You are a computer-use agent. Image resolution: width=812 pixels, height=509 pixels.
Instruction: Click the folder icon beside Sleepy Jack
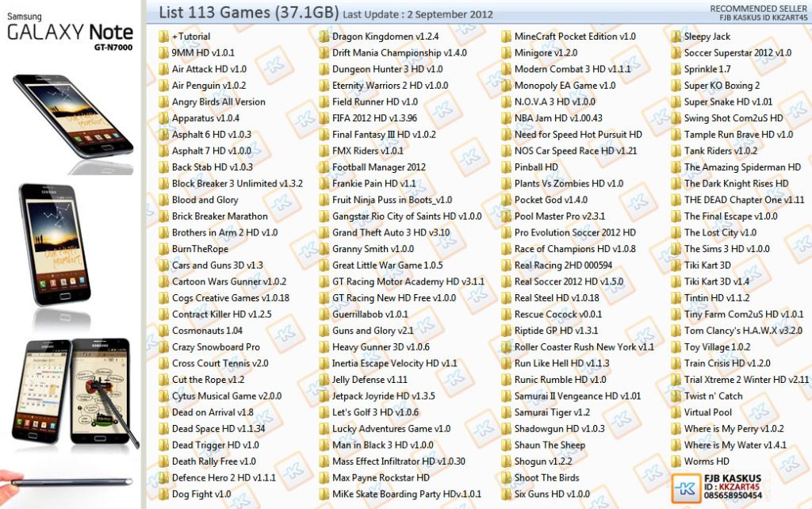tap(676, 36)
